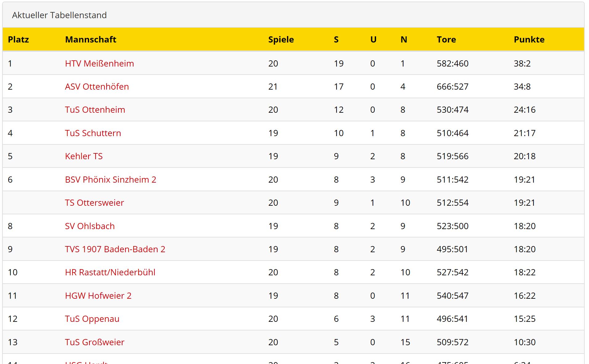Open the HTV Meißenheim team link
This screenshot has width=589, height=364.
click(x=99, y=63)
